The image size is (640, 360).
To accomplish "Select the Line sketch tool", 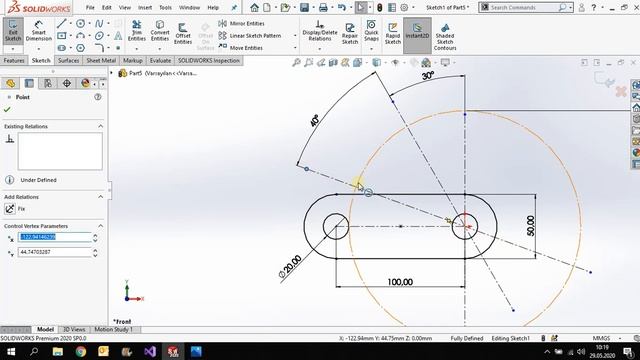I will 62,24.
